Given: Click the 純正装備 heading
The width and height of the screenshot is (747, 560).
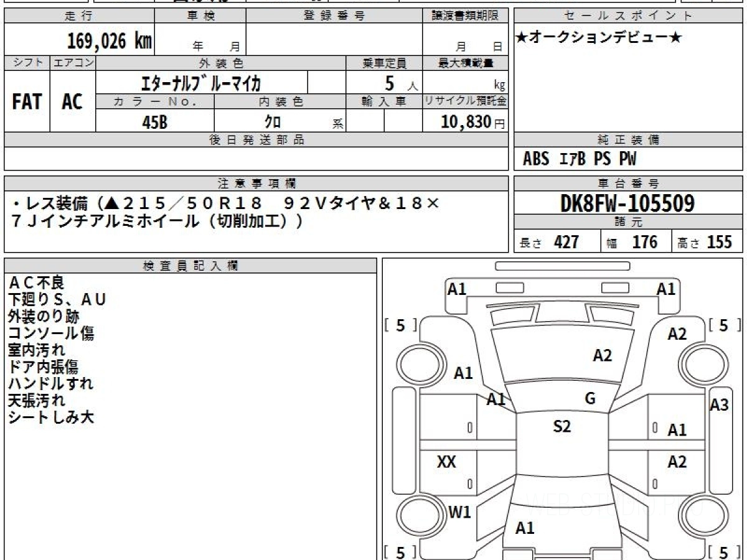Looking at the screenshot, I should 629,139.
